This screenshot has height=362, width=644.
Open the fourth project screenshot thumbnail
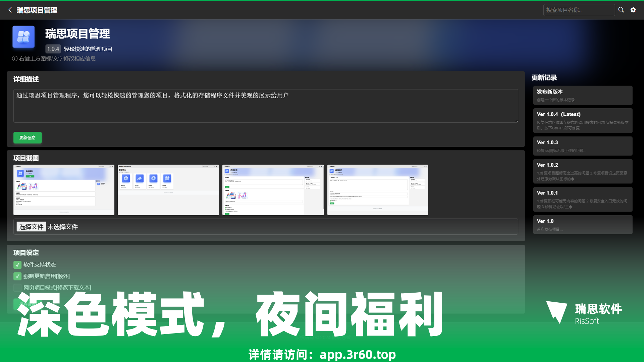[x=378, y=190]
